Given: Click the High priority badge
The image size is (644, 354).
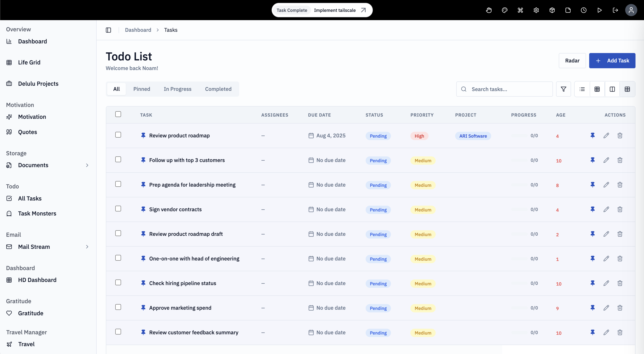Looking at the screenshot, I should click(419, 136).
